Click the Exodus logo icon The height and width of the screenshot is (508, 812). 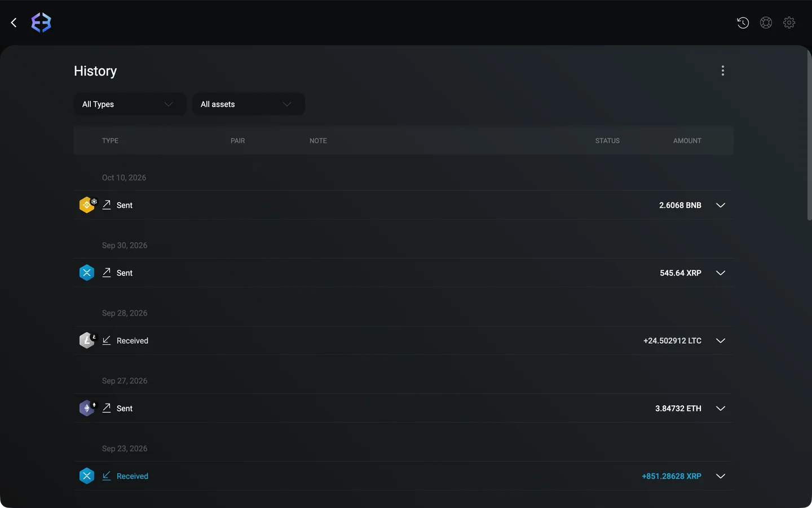tap(41, 23)
